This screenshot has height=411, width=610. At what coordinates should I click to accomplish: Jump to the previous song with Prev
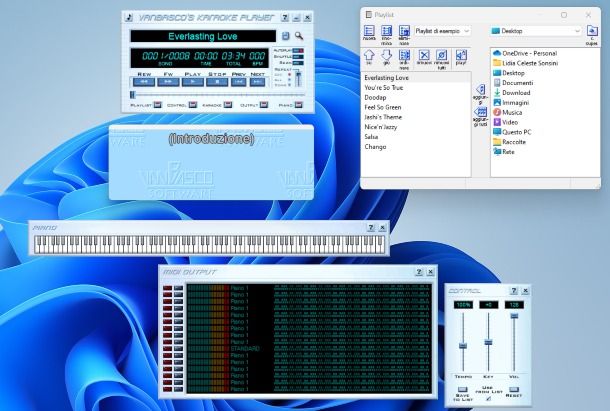tap(238, 82)
